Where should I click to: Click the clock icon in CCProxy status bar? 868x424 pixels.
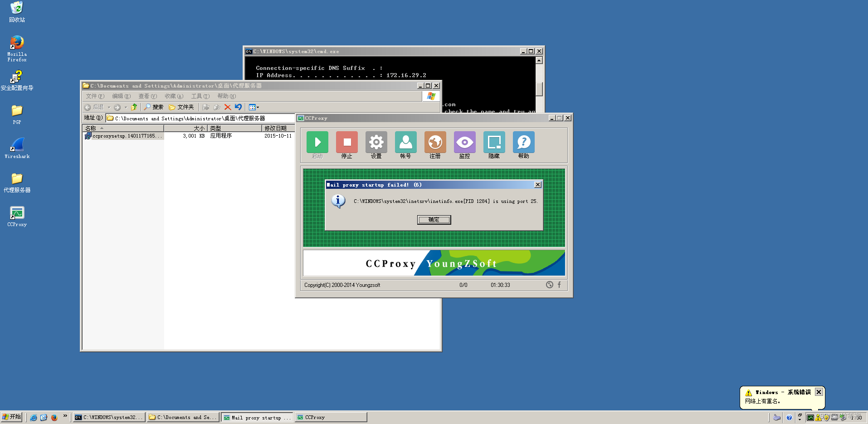coord(550,285)
